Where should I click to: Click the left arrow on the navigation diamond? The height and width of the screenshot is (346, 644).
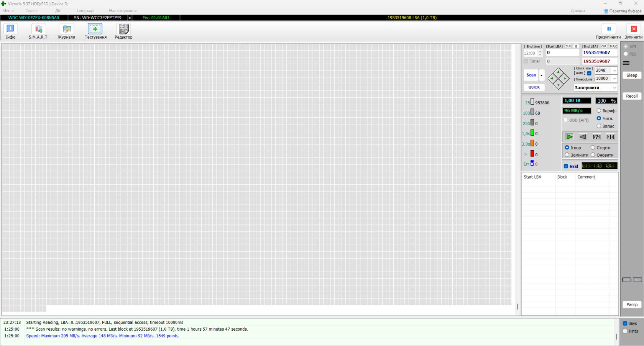(x=552, y=79)
